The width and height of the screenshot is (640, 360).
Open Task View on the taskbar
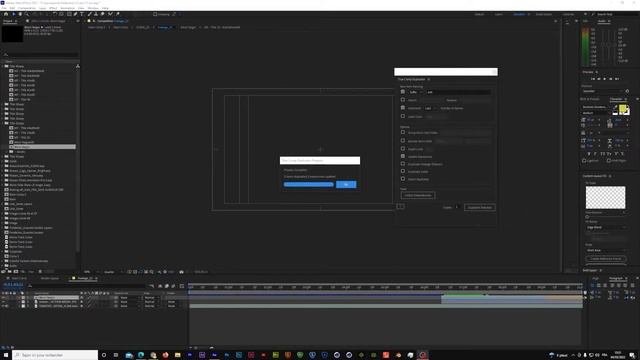point(116,355)
